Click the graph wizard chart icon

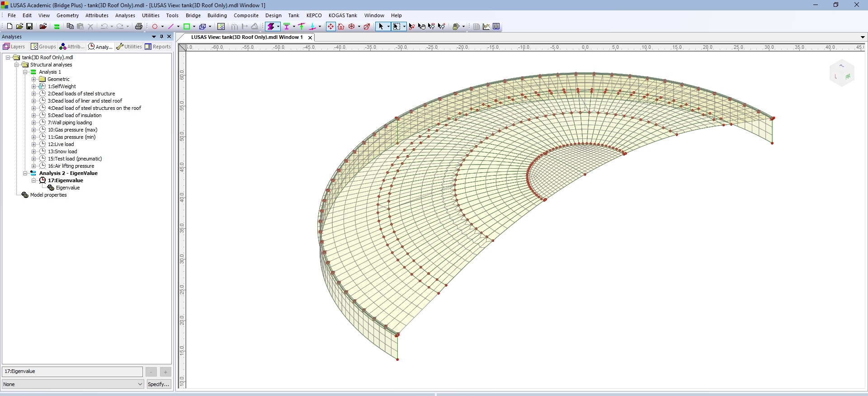[x=486, y=27]
